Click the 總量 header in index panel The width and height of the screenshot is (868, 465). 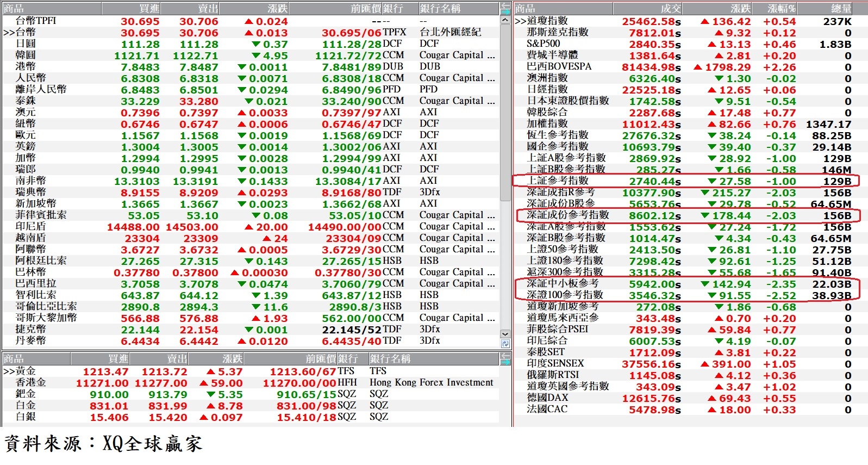pos(826,9)
